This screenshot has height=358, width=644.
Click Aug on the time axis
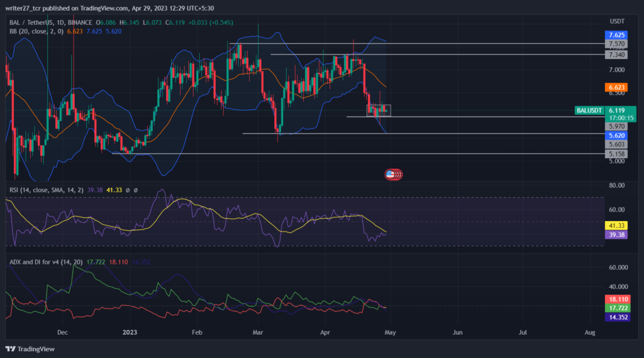point(590,333)
